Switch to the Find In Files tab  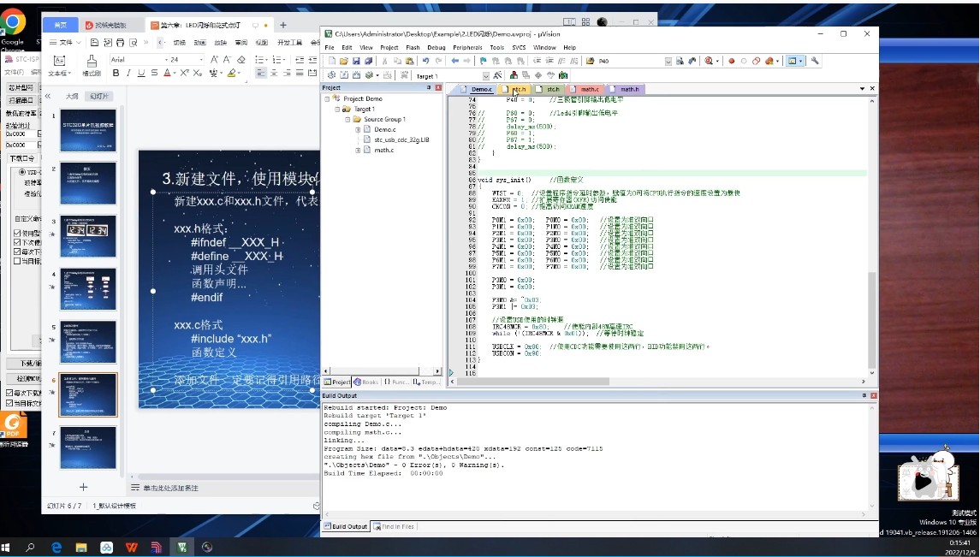(393, 526)
